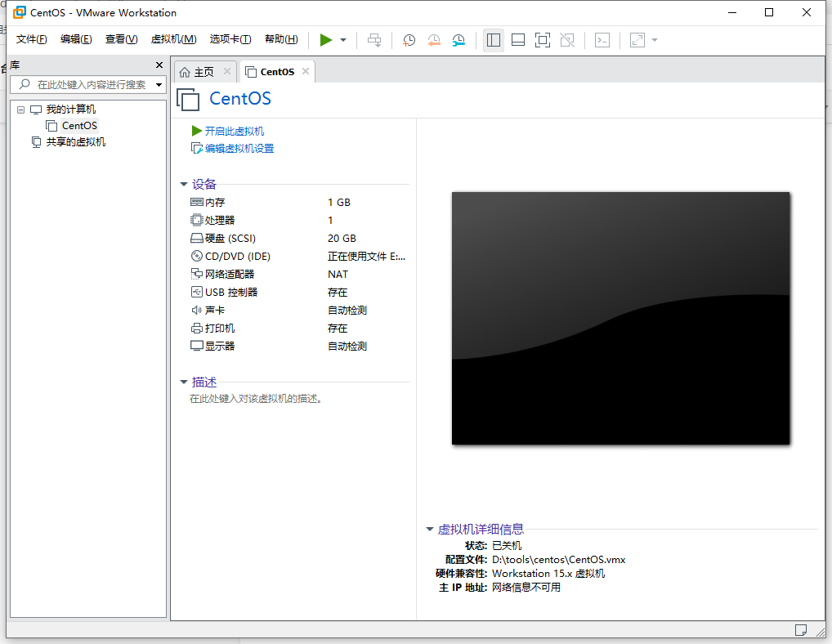Select CentOS in the library tree
832x644 pixels.
click(x=79, y=126)
